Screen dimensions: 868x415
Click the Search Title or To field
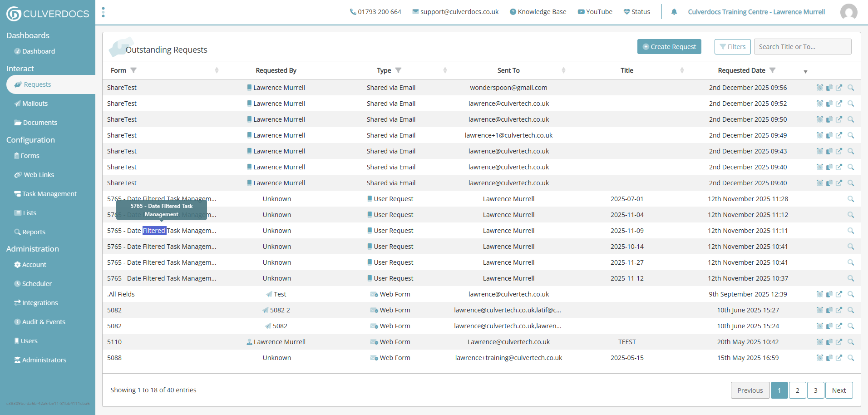[802, 47]
